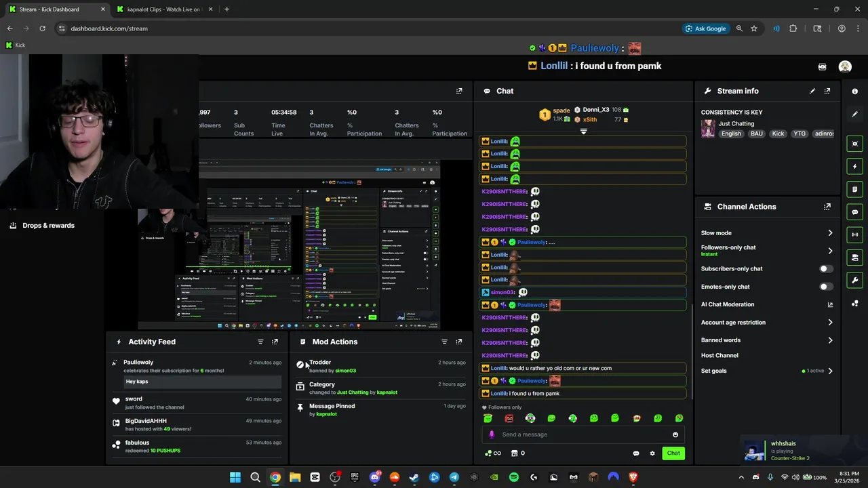Pop out the Mod Actions panel

(459, 342)
